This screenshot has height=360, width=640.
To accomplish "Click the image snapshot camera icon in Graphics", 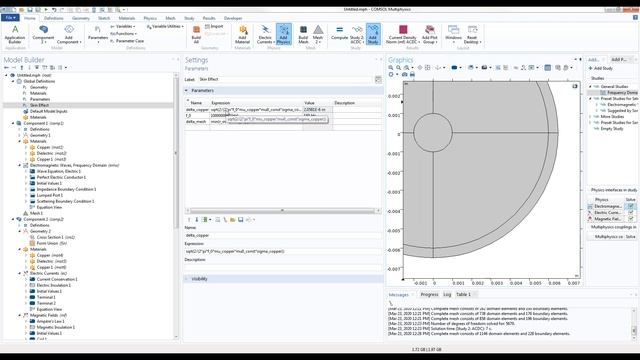I will click(404, 75).
